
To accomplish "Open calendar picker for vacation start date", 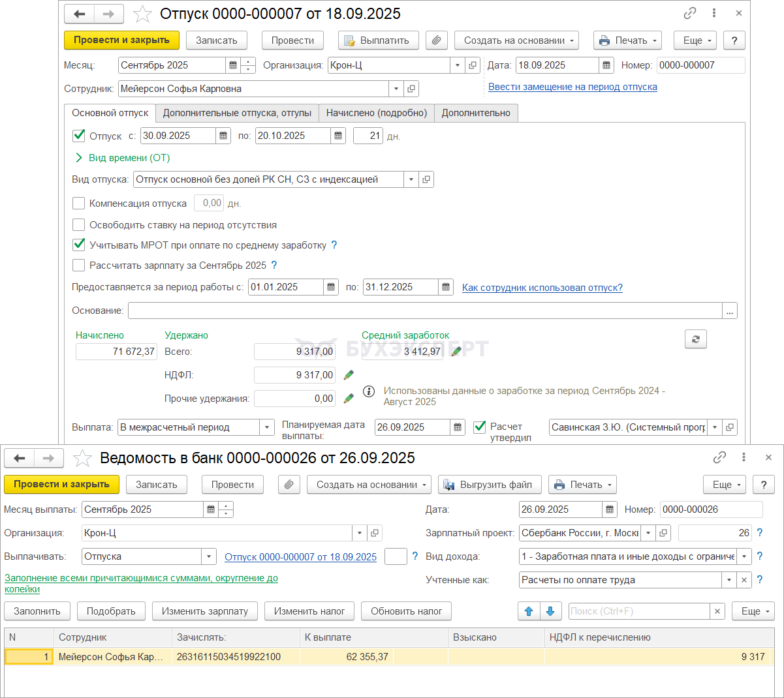I will tap(223, 136).
